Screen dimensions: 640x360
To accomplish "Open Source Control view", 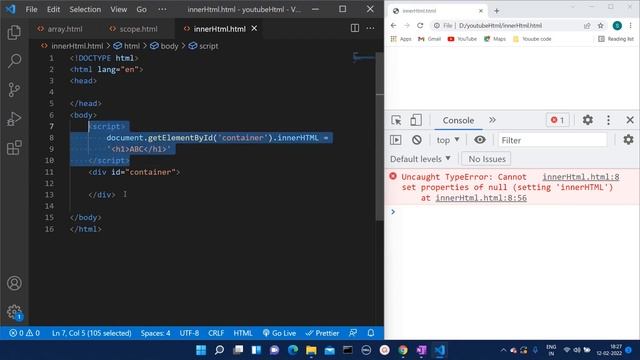I will (x=14, y=89).
